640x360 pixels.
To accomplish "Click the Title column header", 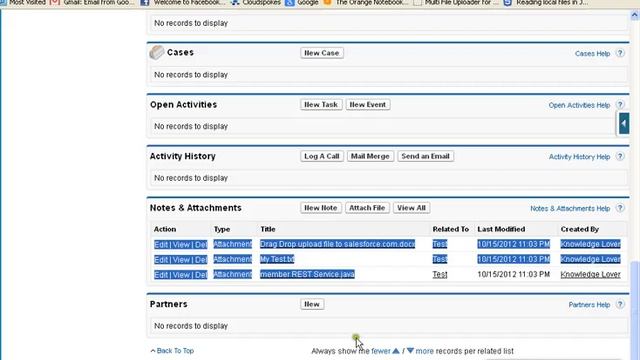I will click(268, 229).
